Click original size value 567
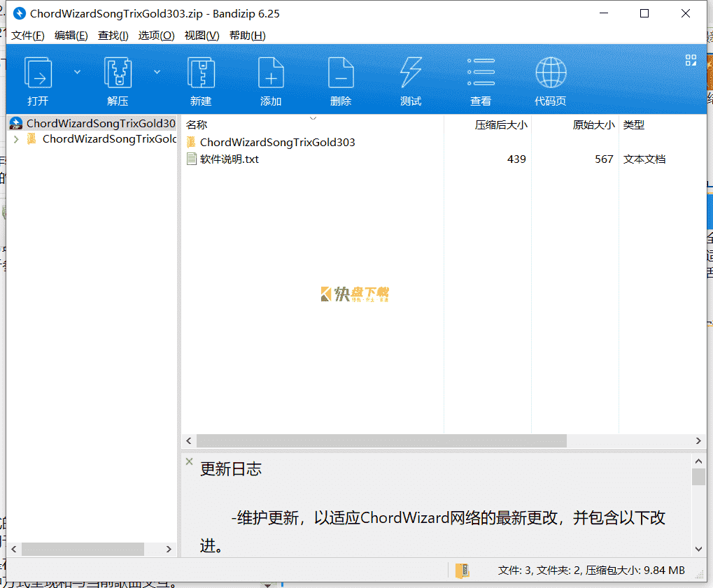Screen dimensions: 713x588 (x=604, y=159)
